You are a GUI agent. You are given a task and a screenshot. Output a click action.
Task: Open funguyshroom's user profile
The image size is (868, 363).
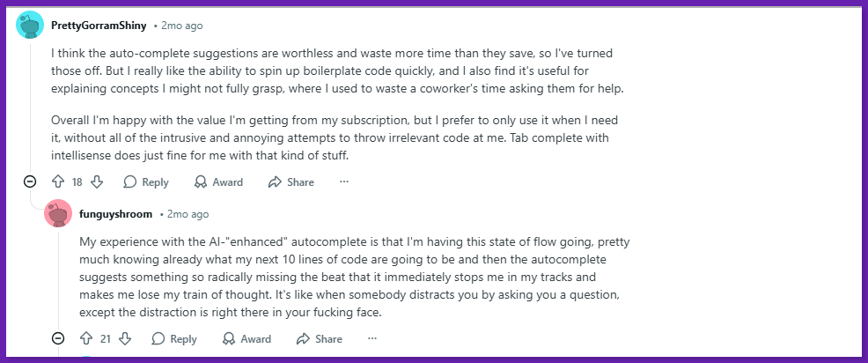(x=116, y=214)
